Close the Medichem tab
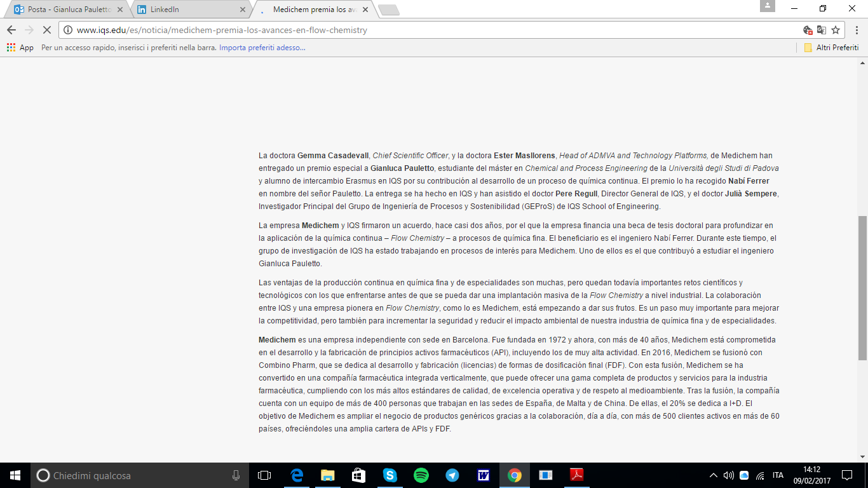The height and width of the screenshot is (488, 868). click(x=365, y=10)
